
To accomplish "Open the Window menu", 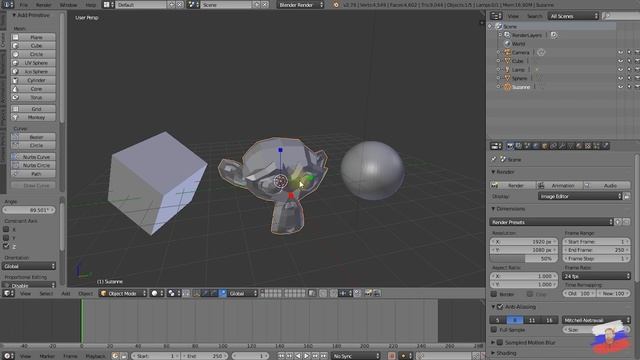I will 68,5.
